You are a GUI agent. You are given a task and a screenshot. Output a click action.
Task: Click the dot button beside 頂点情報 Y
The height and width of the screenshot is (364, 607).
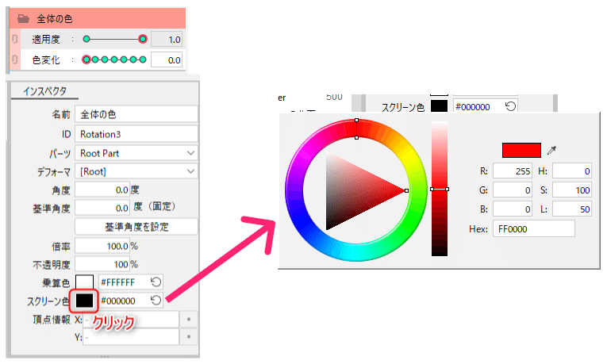pos(189,336)
